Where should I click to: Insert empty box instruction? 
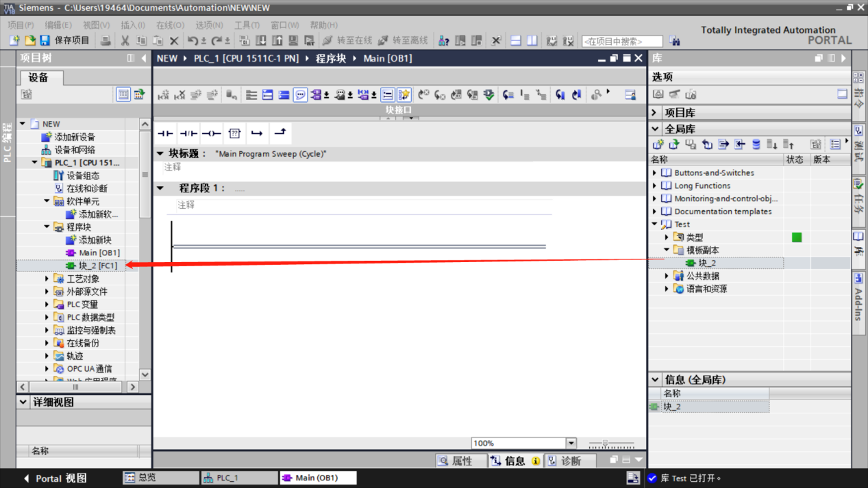point(234,133)
